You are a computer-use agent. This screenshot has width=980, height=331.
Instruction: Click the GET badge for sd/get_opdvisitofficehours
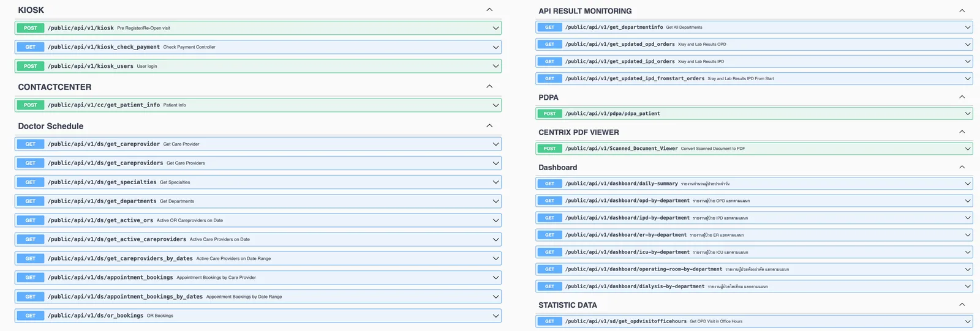[549, 321]
